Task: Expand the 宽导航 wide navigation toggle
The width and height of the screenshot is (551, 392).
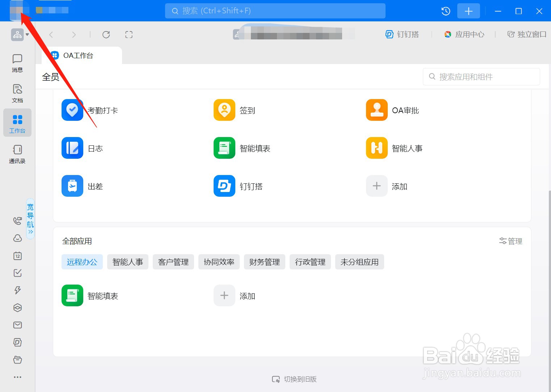Action: pos(30,218)
